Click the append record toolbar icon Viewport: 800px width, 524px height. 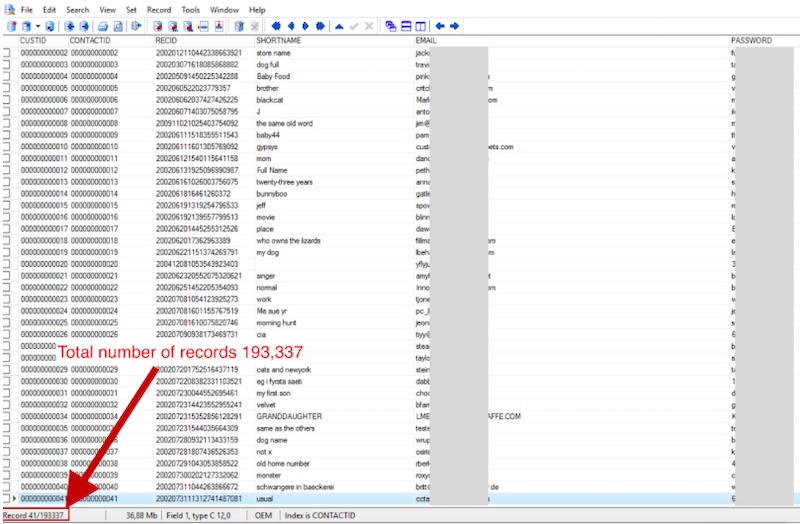219,26
